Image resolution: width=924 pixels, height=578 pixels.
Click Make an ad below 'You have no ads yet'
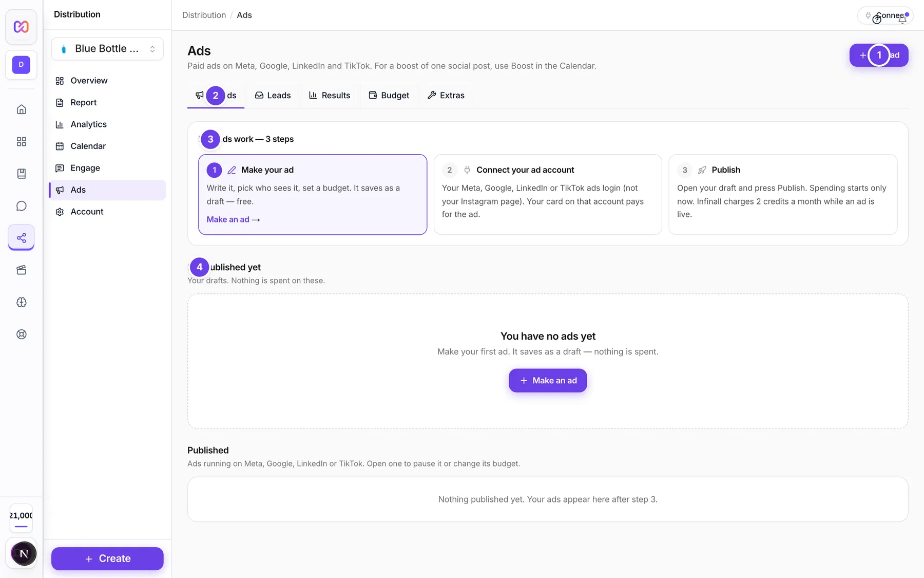click(548, 381)
